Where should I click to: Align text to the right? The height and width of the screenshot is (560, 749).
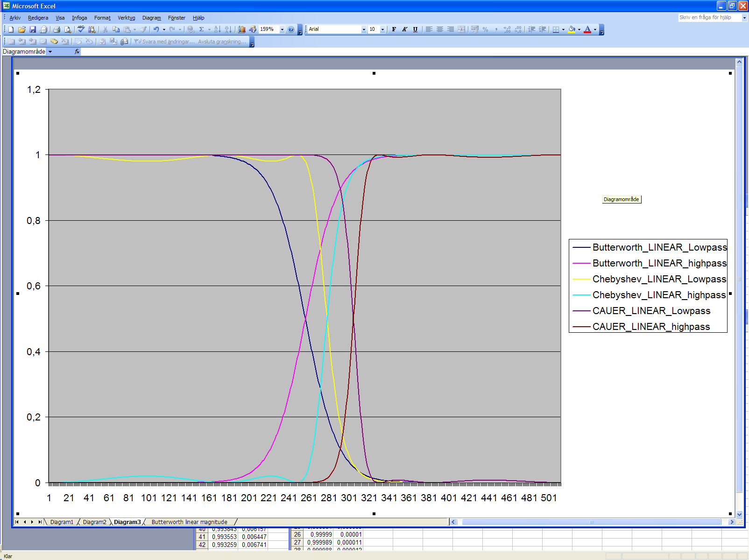[450, 29]
